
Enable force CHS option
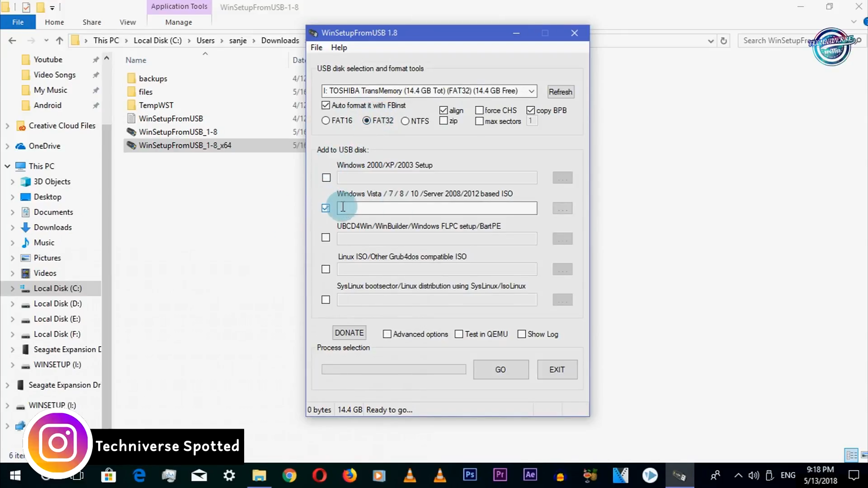coord(479,110)
